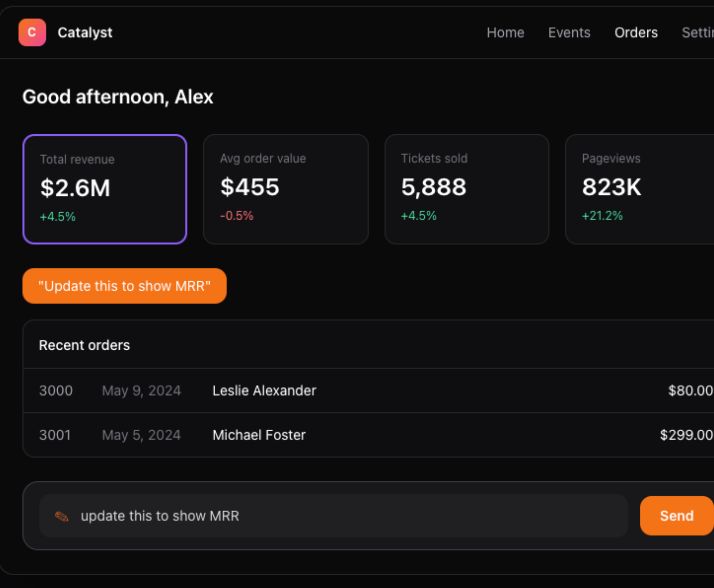
Task: Open the Home nav item
Action: [505, 33]
